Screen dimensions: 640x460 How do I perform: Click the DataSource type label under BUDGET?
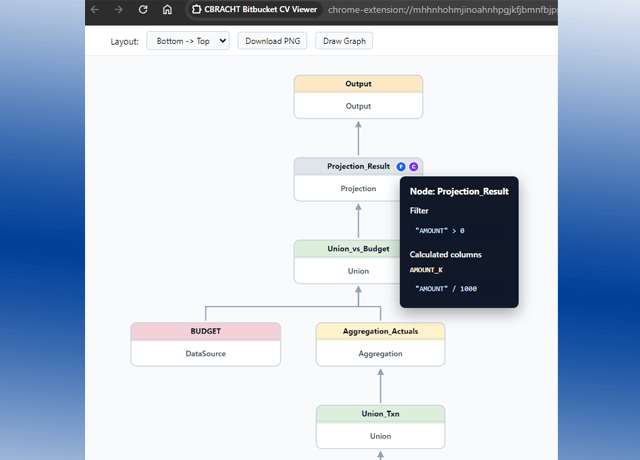point(206,353)
